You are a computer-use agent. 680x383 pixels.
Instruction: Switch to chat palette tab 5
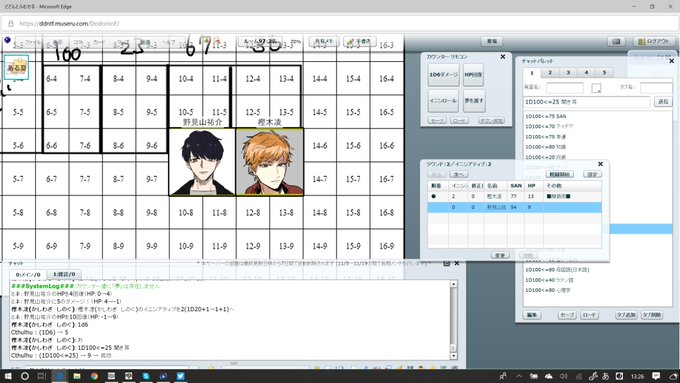point(604,72)
